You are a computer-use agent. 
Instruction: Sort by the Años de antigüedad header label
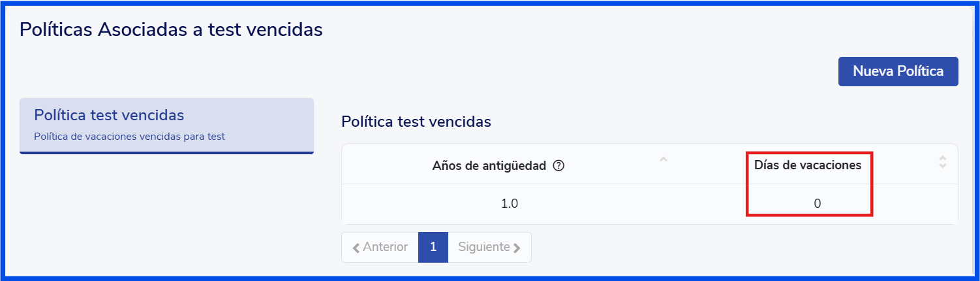pos(489,166)
